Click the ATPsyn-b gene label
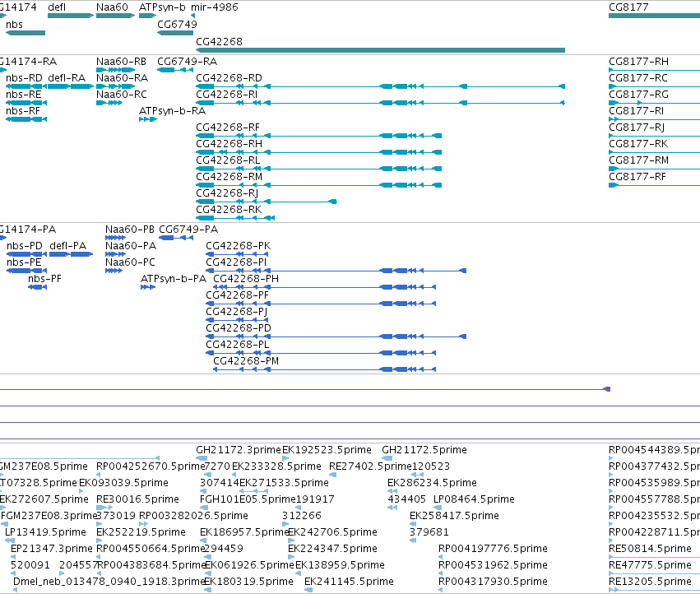The width and height of the screenshot is (700, 594). pyautogui.click(x=162, y=7)
